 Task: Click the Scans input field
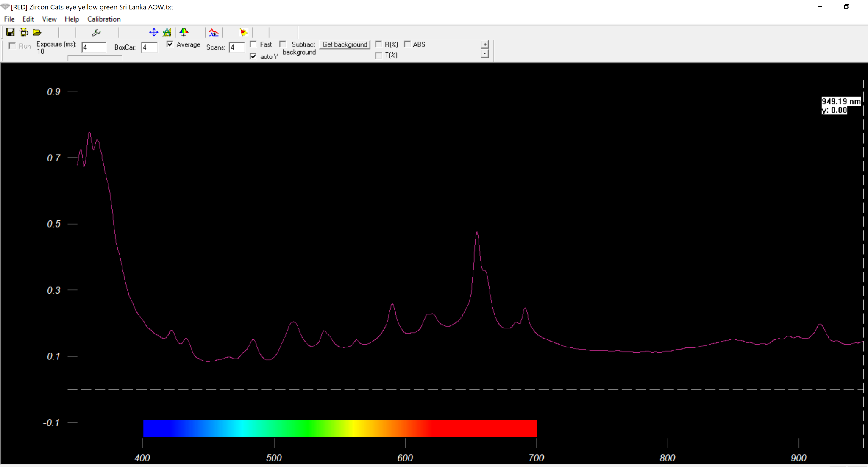237,47
